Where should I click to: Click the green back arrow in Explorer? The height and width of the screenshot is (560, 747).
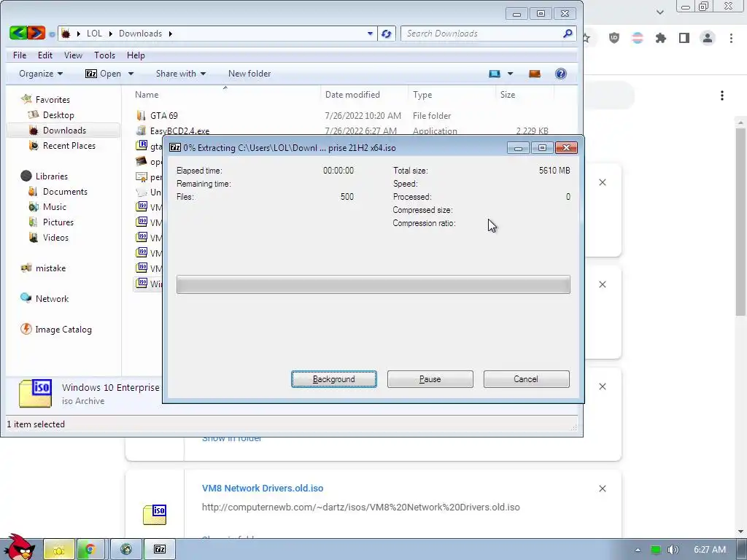coord(18,33)
